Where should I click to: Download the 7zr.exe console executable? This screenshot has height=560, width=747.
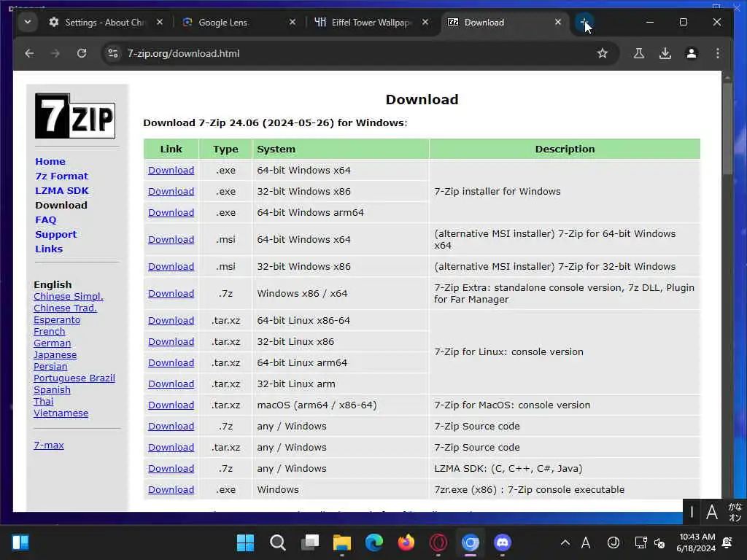pyautogui.click(x=171, y=489)
